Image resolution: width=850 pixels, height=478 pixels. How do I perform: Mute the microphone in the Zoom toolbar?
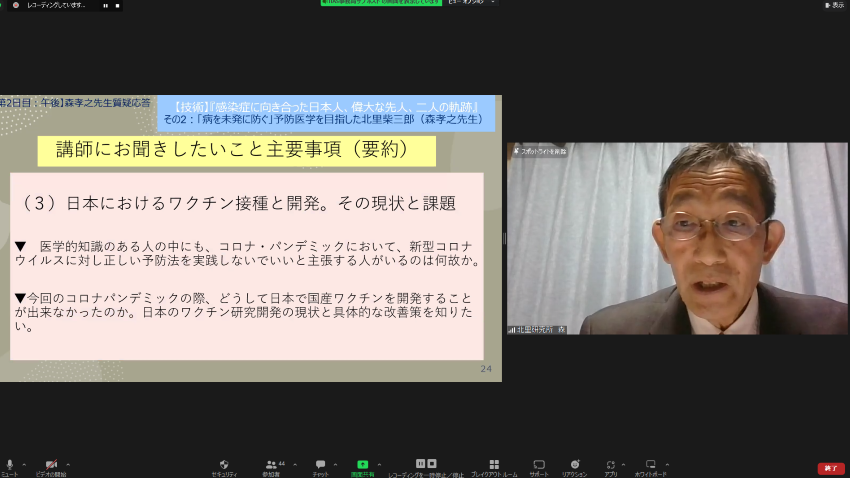point(10,465)
